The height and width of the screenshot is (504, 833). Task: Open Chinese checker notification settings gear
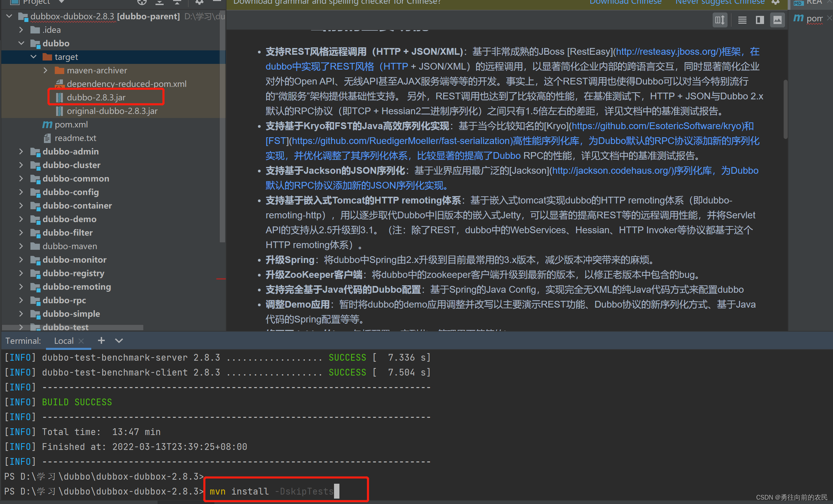[x=776, y=2]
